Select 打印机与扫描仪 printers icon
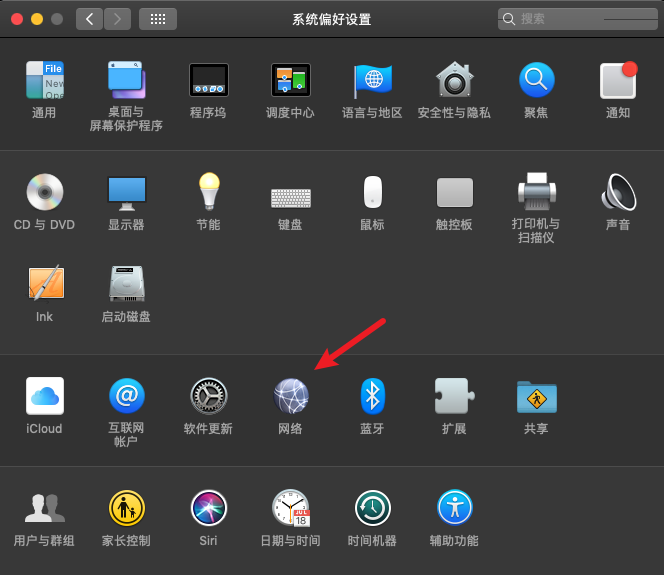The image size is (664, 575). 536,192
